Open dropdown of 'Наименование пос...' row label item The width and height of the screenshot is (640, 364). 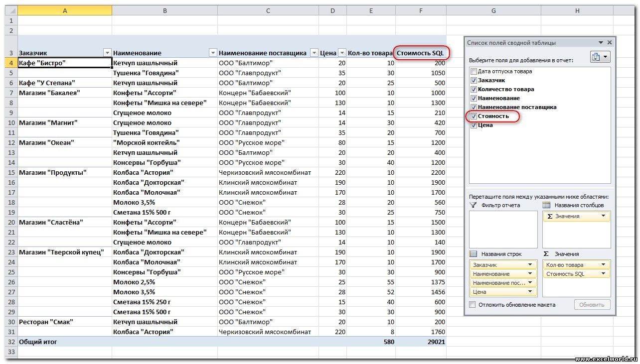click(x=530, y=283)
